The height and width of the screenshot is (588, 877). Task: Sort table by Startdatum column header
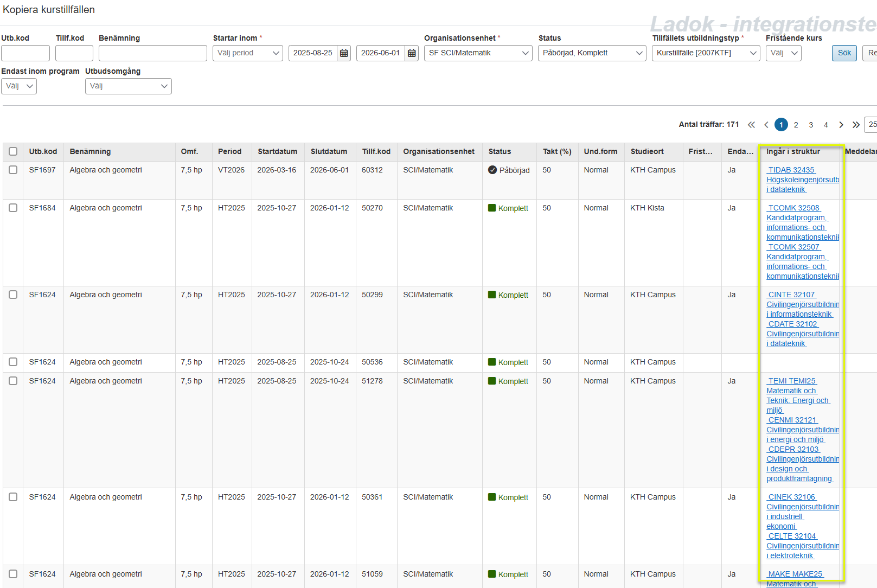(277, 152)
